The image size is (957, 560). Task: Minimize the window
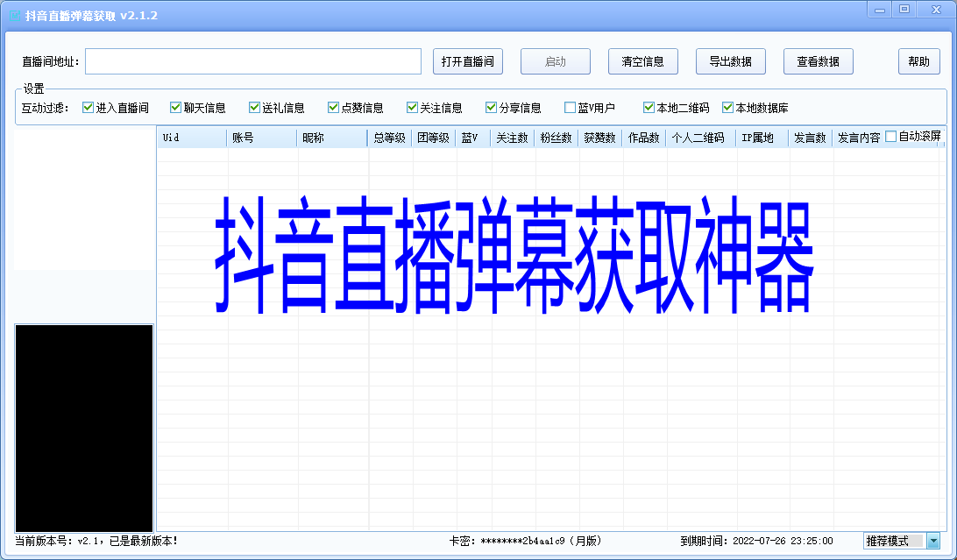(x=880, y=10)
